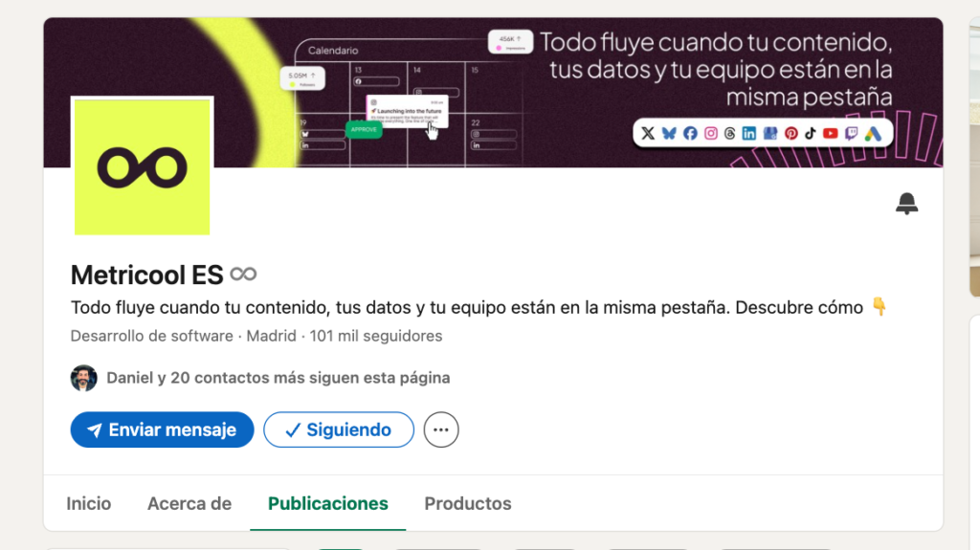Image resolution: width=980 pixels, height=550 pixels.
Task: Open the Metricool ES logo image
Action: tap(142, 166)
